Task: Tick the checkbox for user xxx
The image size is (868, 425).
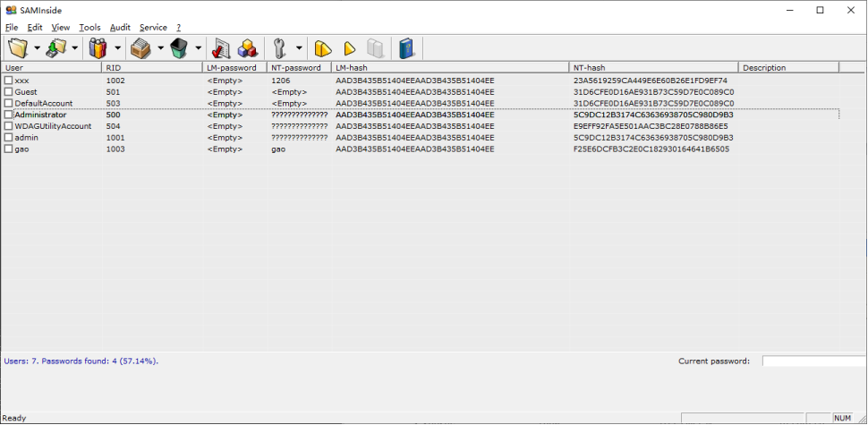Action: point(8,81)
